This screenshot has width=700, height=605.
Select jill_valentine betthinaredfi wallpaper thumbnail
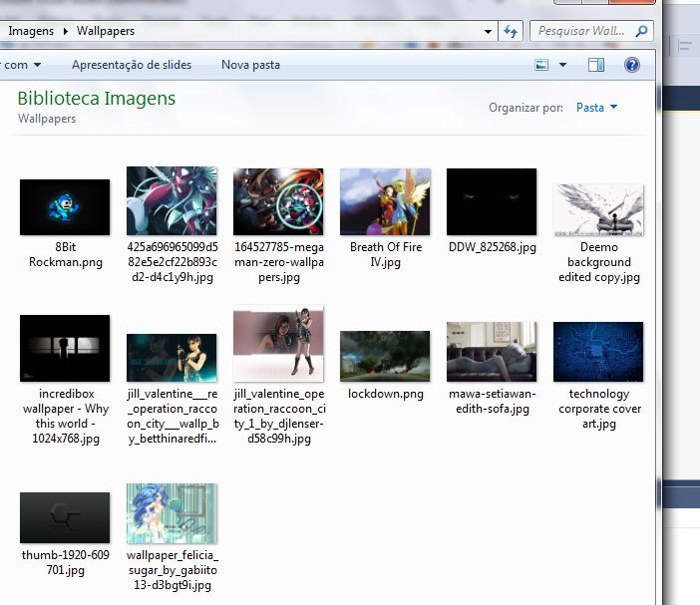[172, 358]
